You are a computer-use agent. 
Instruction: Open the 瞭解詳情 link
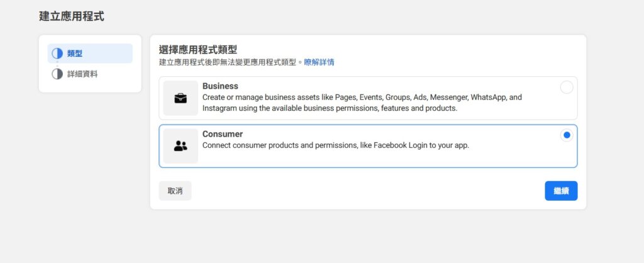click(319, 62)
